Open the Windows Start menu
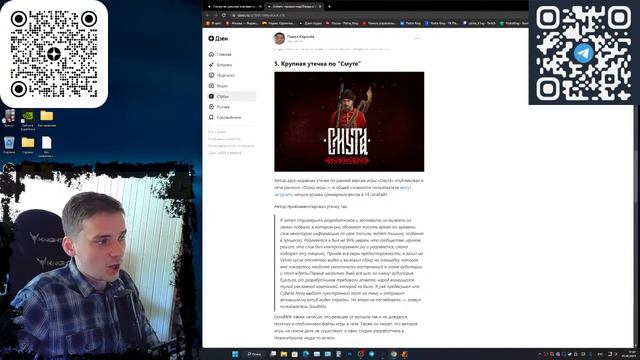The image size is (640, 360). [235, 354]
